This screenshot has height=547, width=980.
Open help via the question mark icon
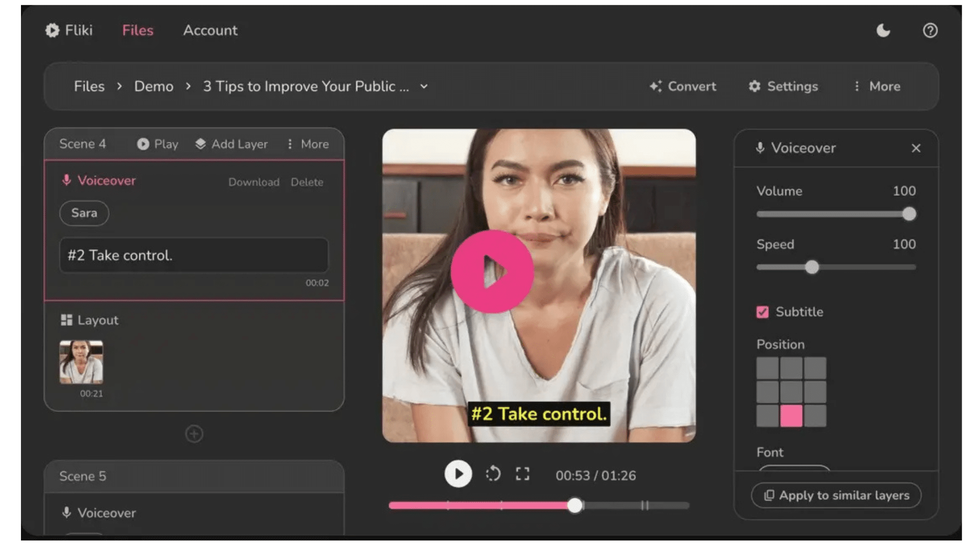click(929, 31)
